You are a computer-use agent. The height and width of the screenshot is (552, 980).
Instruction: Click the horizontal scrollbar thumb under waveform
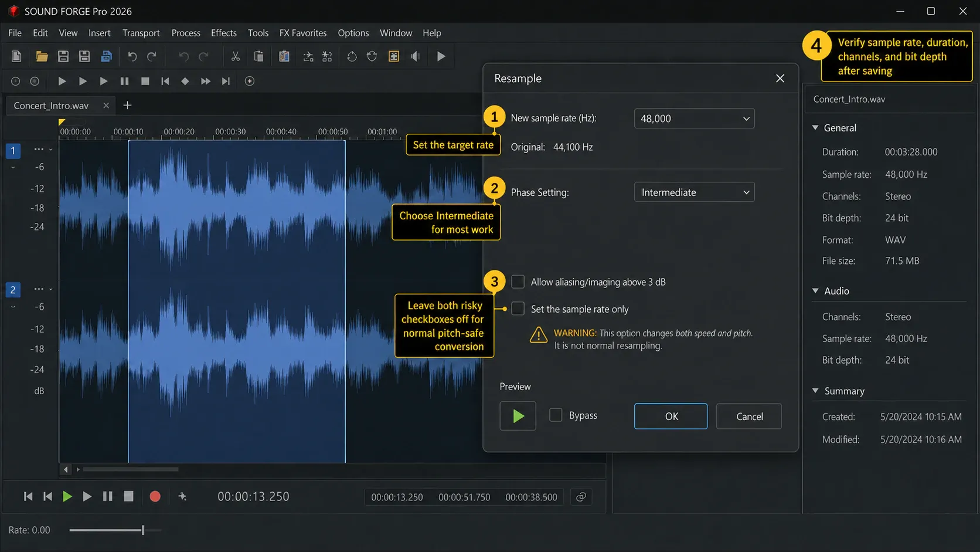pos(131,469)
